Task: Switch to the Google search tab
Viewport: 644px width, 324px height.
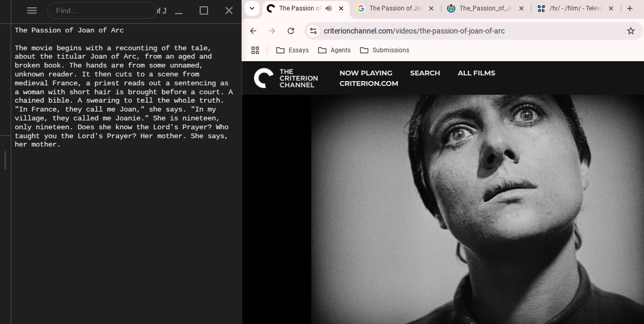Action: pos(390,8)
